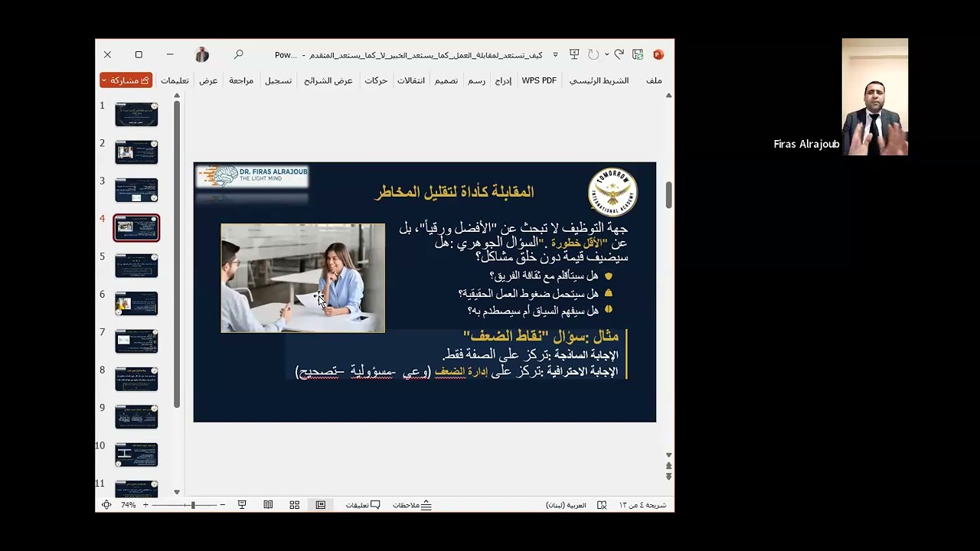This screenshot has height=551, width=980.
Task: Switch to Normal view icon
Action: coord(321,505)
